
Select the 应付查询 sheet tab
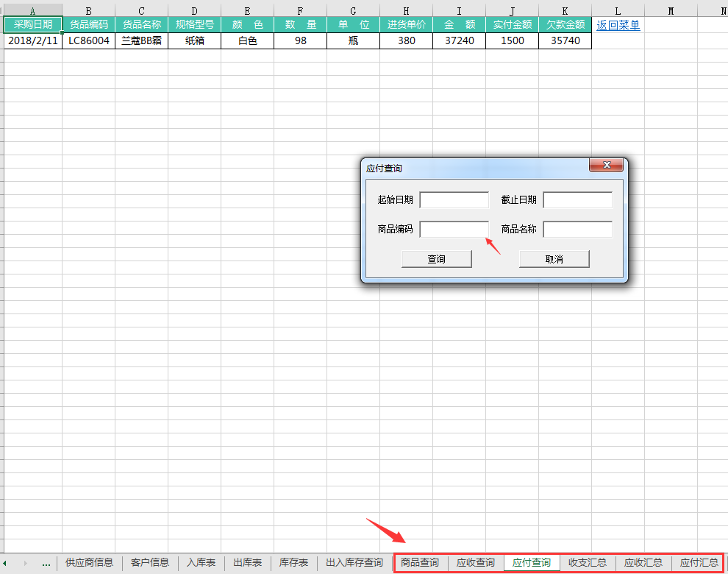[x=532, y=562]
